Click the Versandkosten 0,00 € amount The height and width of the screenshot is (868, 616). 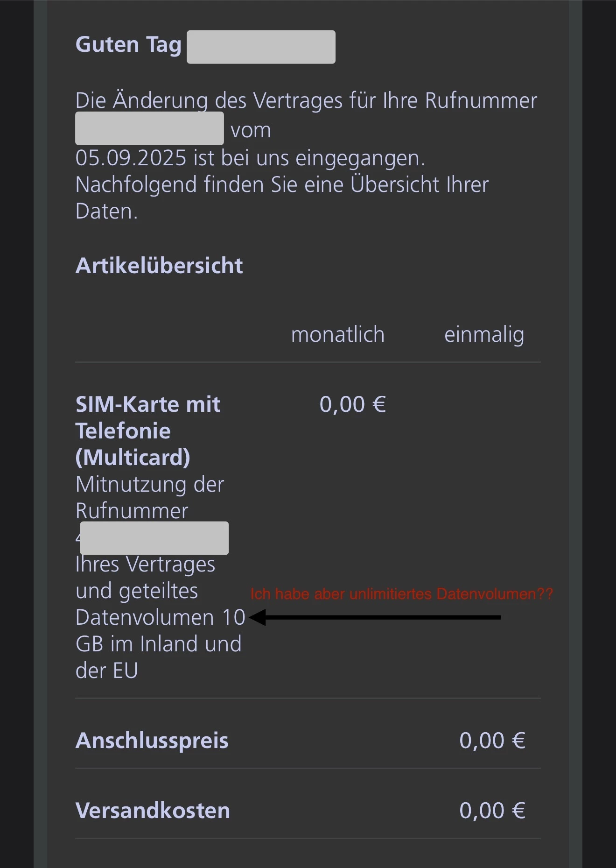492,811
